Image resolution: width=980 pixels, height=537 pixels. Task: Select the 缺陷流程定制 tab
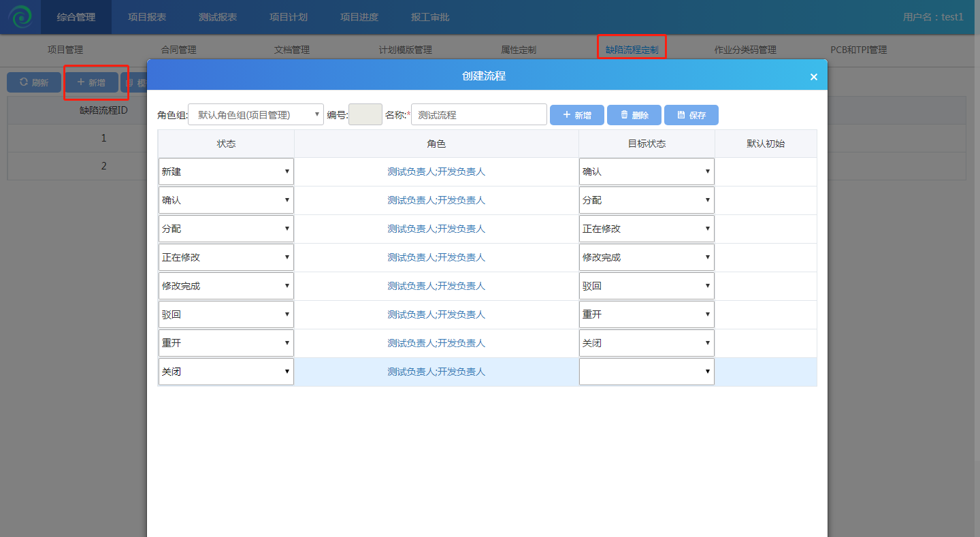632,50
